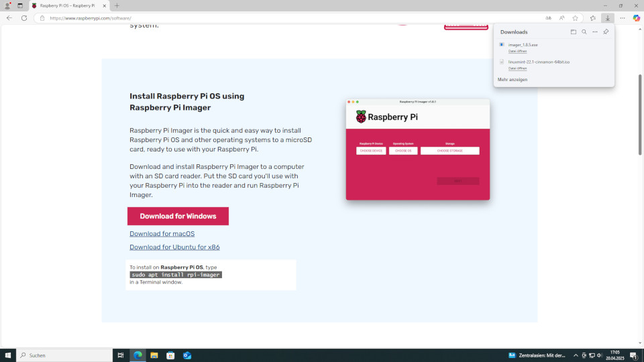Screen dimensions: 644x362
Task: Pin the Downloads panel
Action: coord(606,32)
